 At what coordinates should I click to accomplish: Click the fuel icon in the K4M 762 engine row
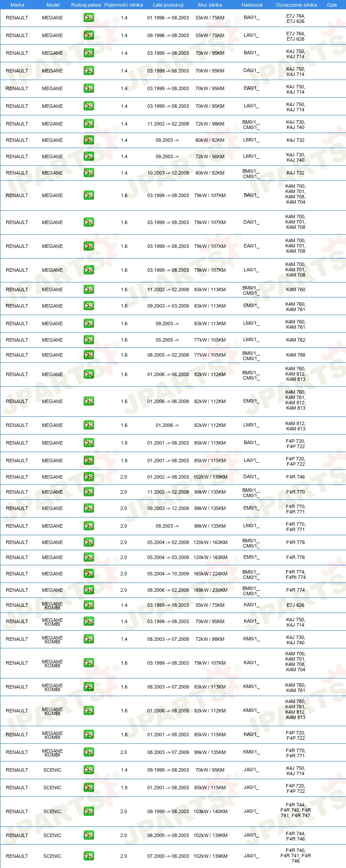89,340
